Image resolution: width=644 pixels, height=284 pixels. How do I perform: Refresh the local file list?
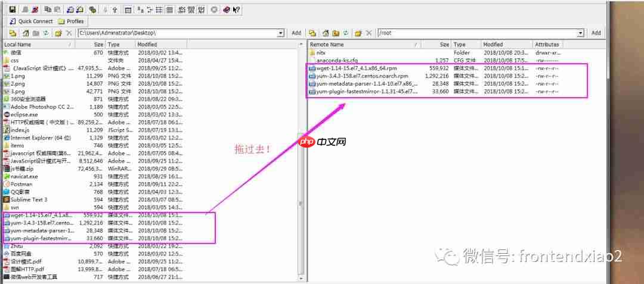coord(45,33)
